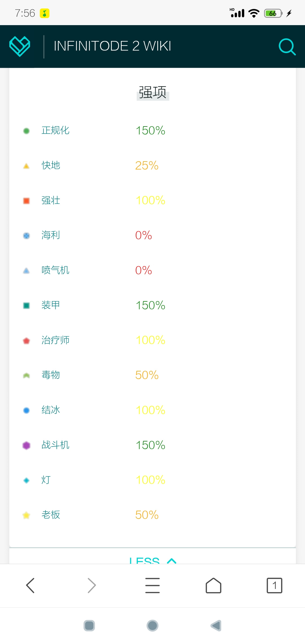Open the wiki search magnifier icon

point(287,47)
